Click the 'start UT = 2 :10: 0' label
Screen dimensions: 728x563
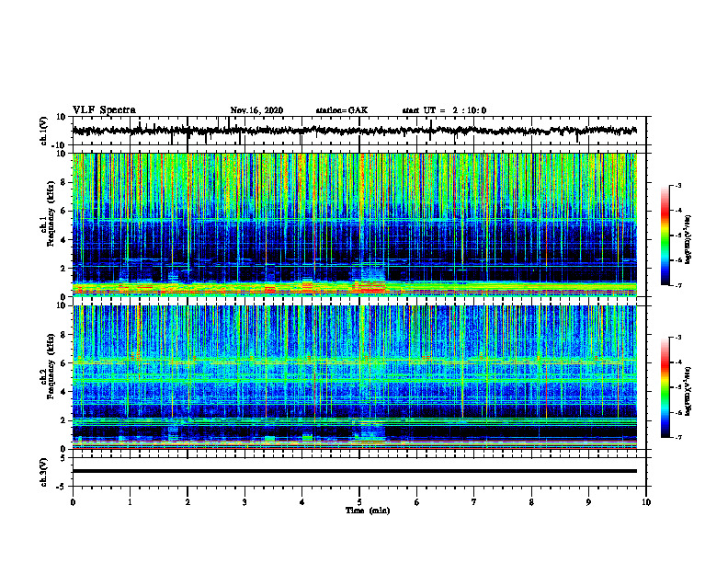[444, 110]
